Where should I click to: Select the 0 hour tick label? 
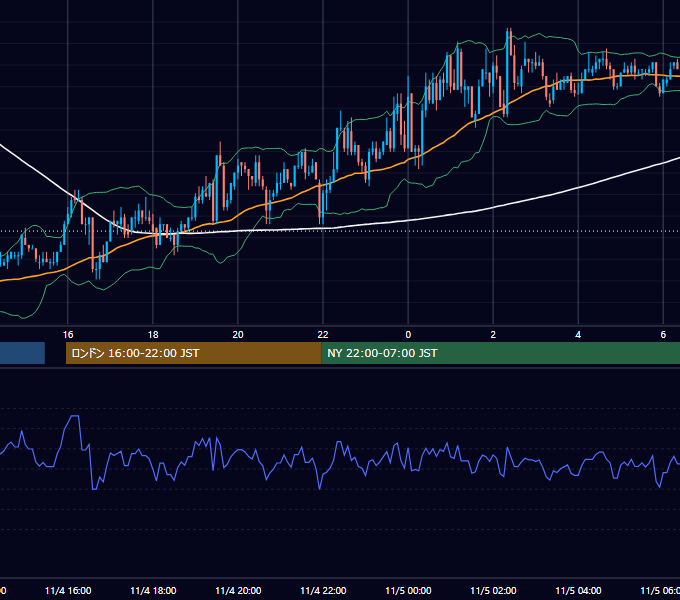click(x=408, y=335)
